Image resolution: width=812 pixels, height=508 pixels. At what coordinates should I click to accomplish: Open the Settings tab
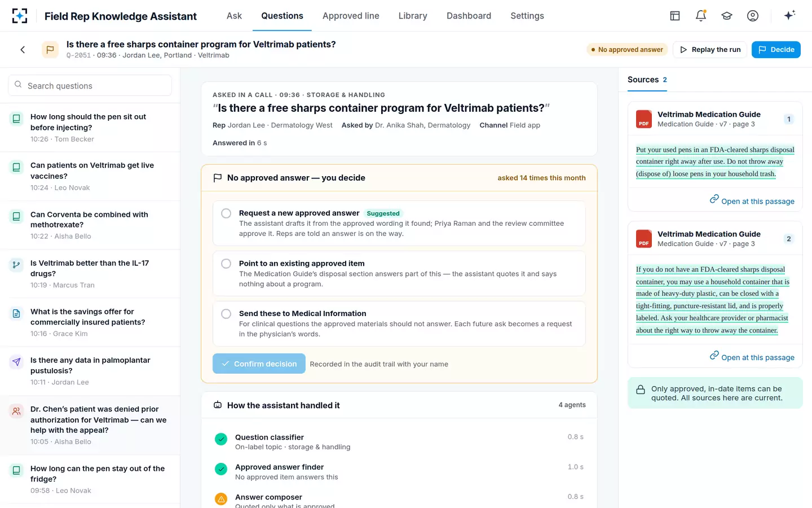click(527, 16)
